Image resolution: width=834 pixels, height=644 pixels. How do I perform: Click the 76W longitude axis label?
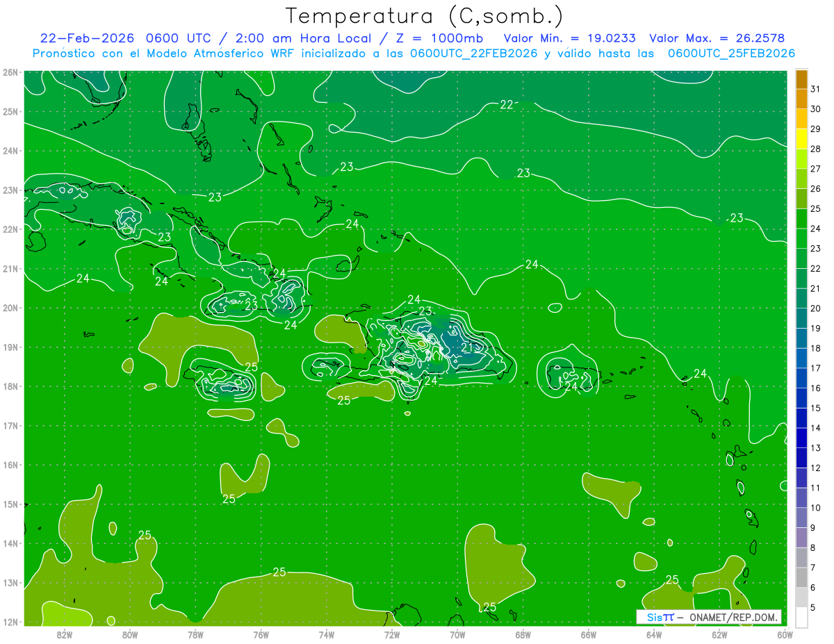click(261, 634)
